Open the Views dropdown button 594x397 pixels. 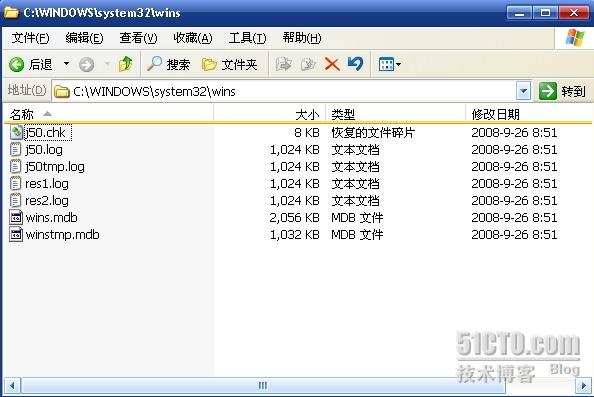click(x=390, y=64)
